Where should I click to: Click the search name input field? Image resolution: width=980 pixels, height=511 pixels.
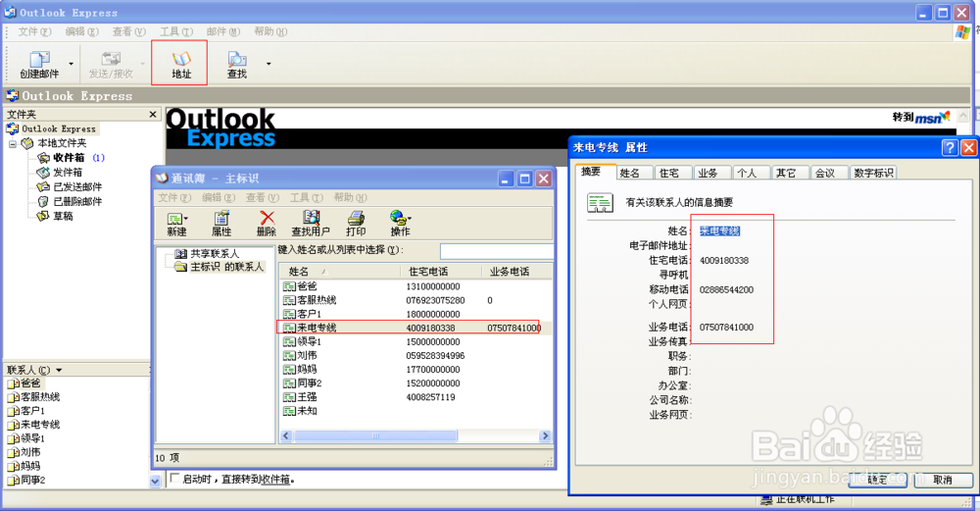(x=496, y=251)
